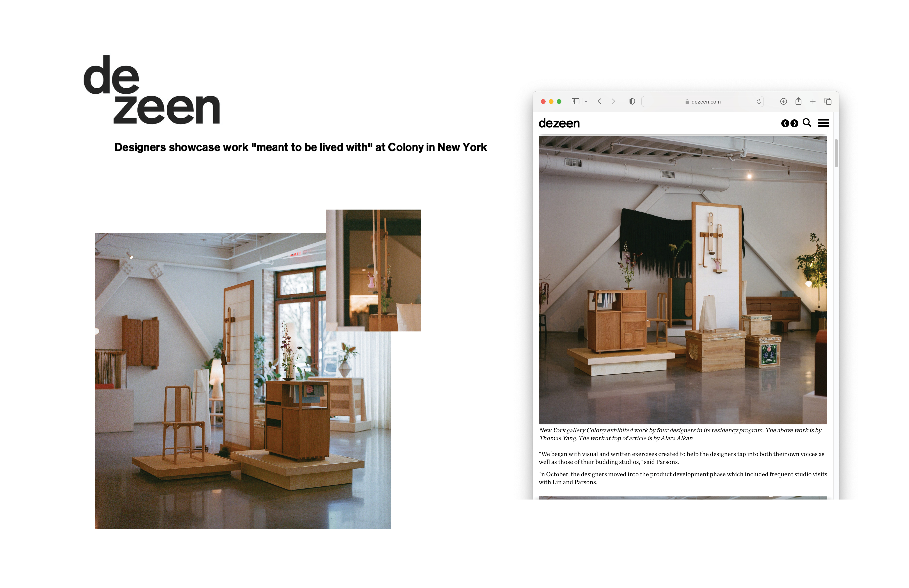The image size is (909, 588).
Task: Click the yellow minimize window button
Action: coord(551,102)
